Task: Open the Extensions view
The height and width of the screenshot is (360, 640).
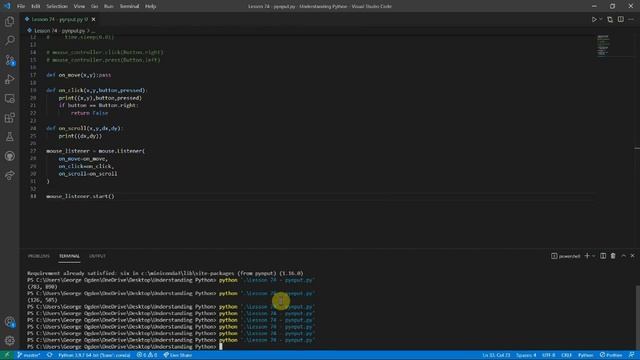Action: [9, 118]
